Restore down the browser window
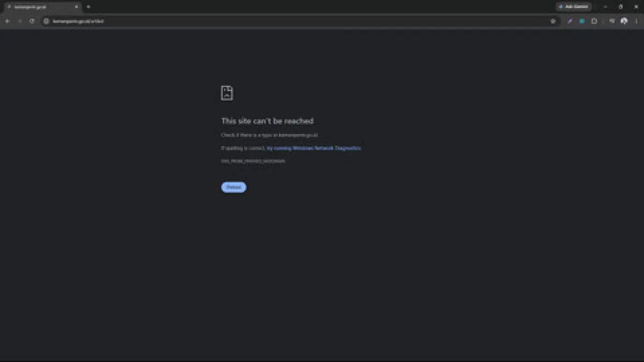 [x=620, y=7]
